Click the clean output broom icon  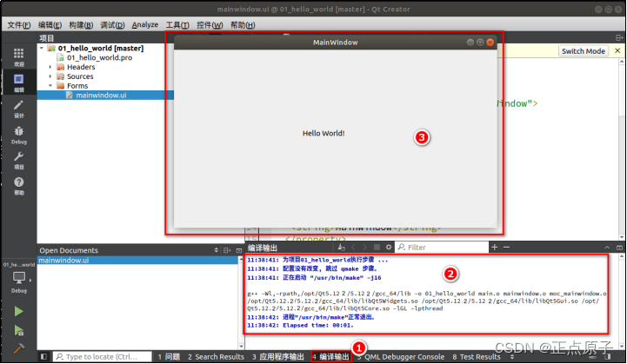pyautogui.click(x=341, y=248)
